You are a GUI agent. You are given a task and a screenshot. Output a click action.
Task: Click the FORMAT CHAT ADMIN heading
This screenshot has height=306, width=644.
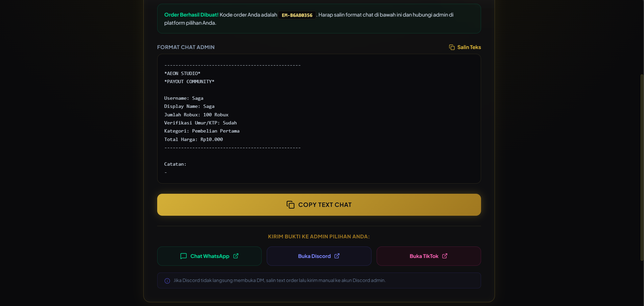pyautogui.click(x=186, y=47)
